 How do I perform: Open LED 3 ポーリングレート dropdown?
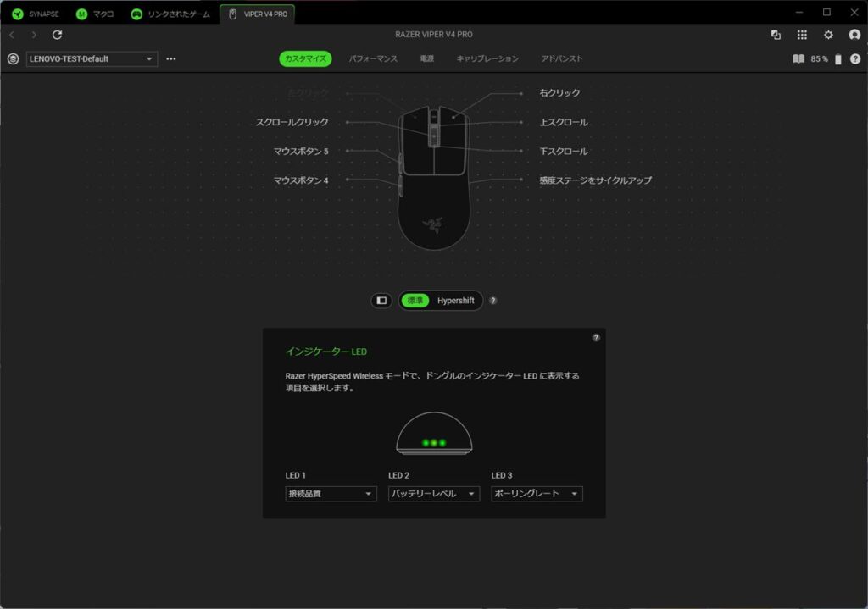pos(537,494)
